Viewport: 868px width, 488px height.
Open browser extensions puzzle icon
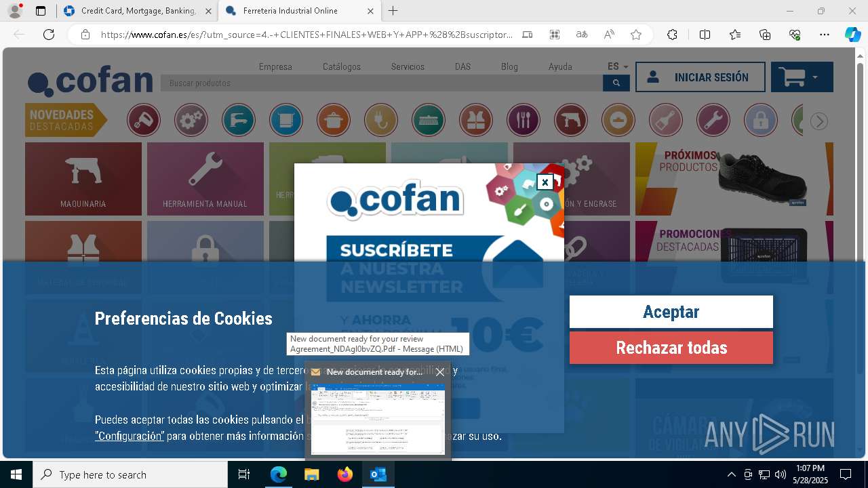coord(672,35)
